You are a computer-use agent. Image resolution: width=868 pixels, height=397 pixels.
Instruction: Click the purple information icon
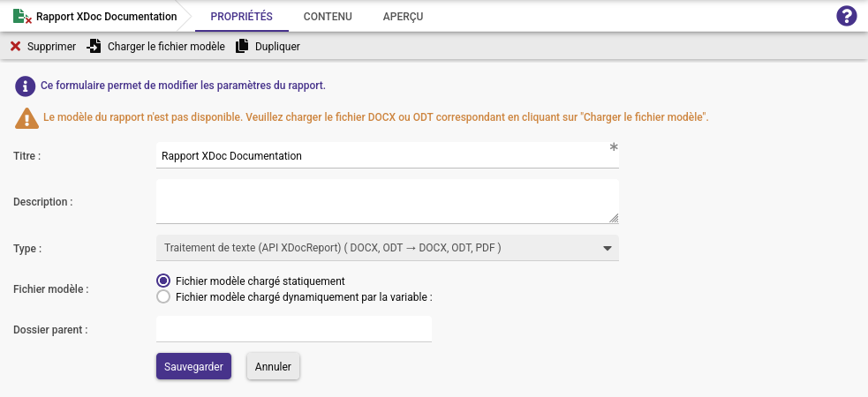(x=26, y=86)
